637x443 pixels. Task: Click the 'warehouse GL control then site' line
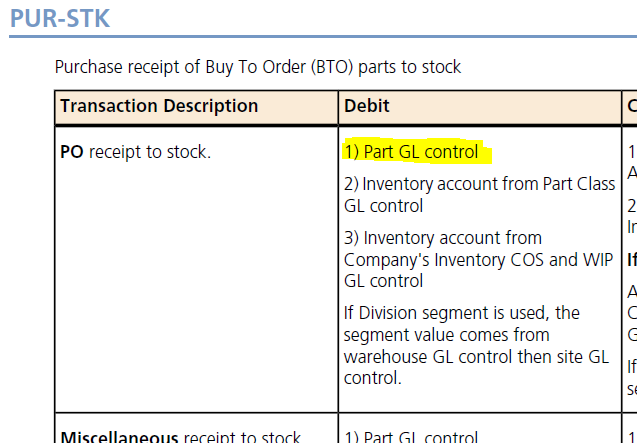click(x=476, y=357)
